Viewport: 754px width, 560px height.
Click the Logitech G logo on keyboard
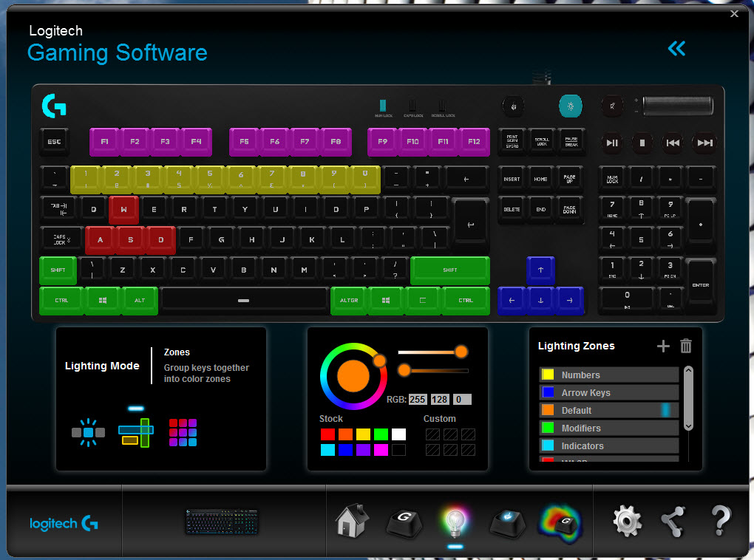(x=54, y=106)
